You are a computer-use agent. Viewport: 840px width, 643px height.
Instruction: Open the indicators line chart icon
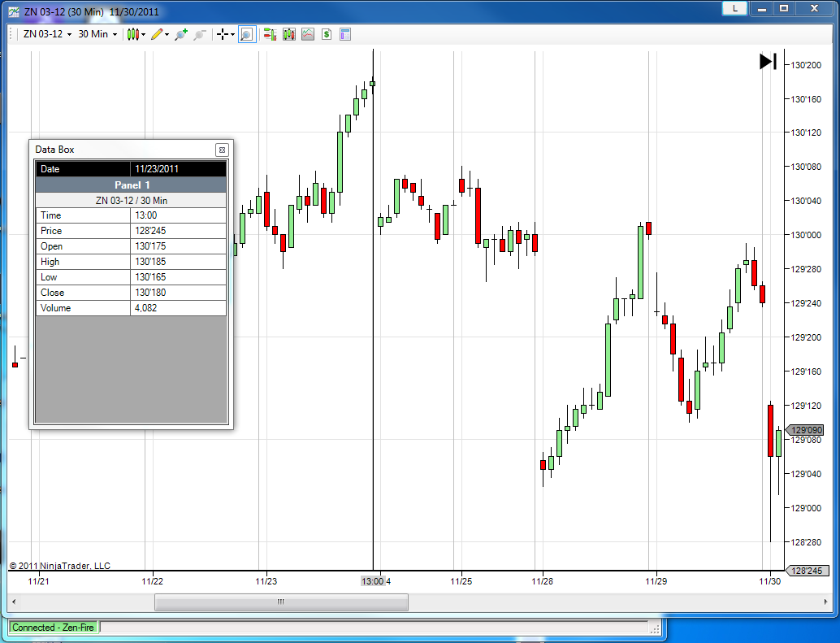tap(308, 34)
